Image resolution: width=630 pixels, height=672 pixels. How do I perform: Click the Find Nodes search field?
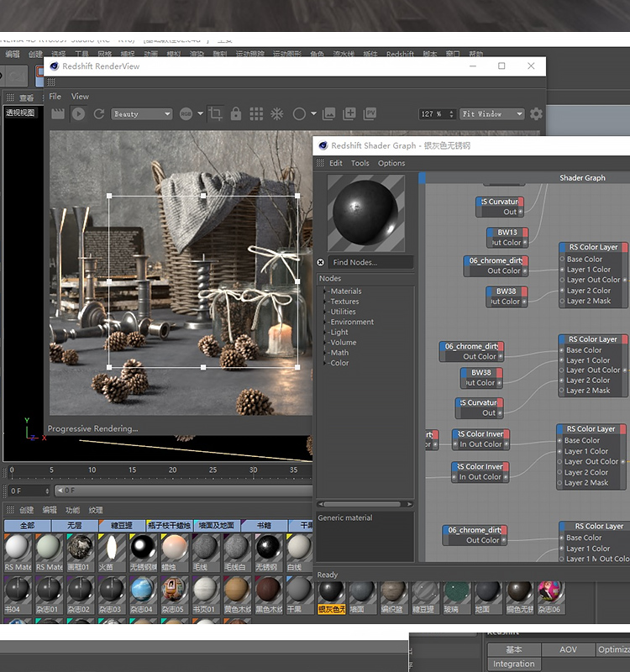click(370, 262)
